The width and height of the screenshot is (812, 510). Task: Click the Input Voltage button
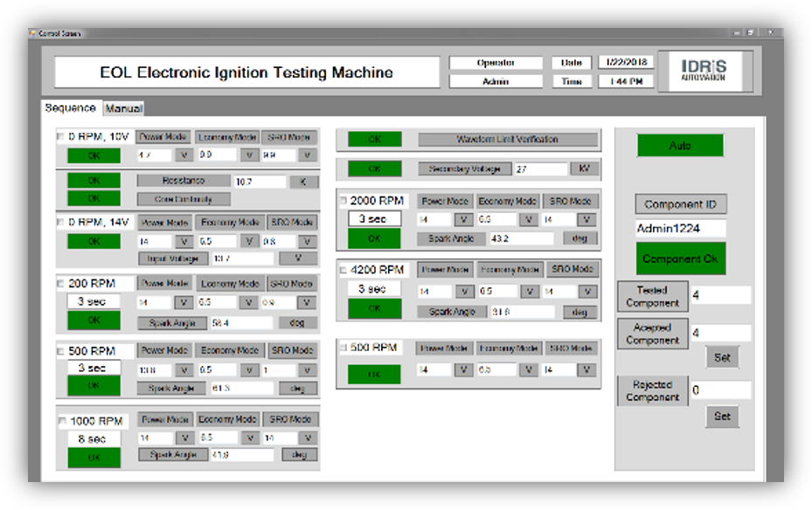(173, 258)
